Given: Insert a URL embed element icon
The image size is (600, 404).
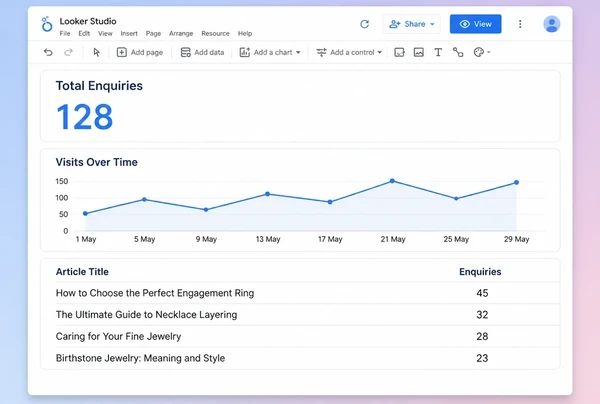Looking at the screenshot, I should click(x=399, y=52).
